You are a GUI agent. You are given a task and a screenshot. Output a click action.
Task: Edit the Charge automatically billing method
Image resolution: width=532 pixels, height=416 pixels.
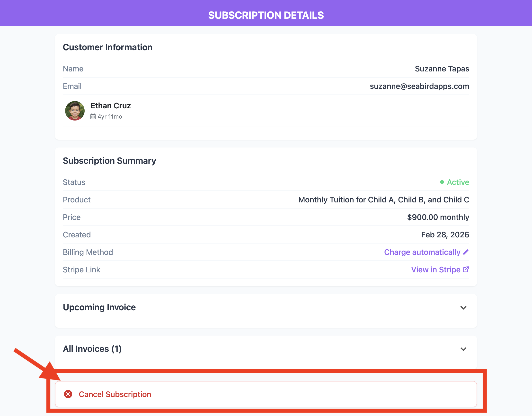(x=422, y=252)
